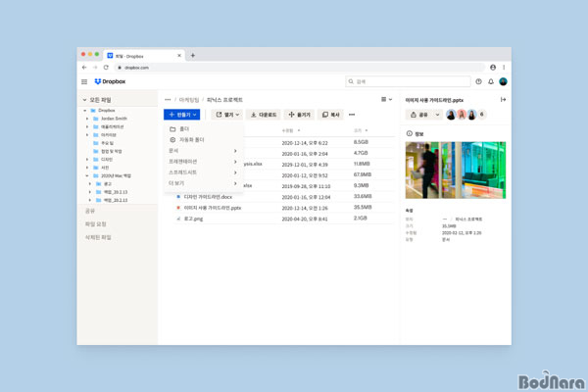Click the 다운로드 download button

[x=264, y=115]
